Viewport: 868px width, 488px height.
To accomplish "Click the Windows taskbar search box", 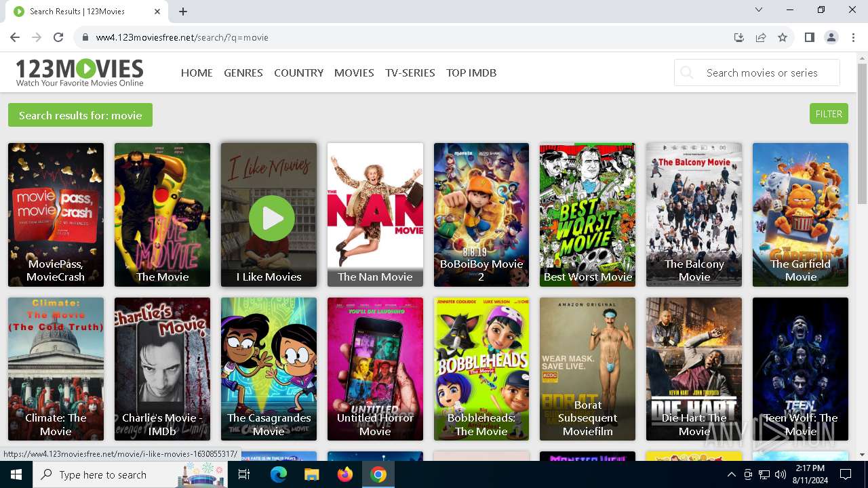I will (x=129, y=474).
